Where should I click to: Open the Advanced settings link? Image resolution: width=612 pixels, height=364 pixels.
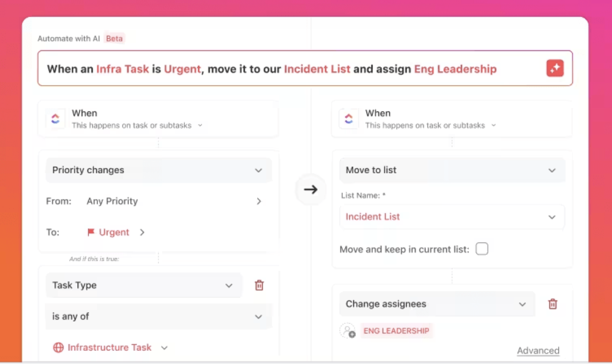tap(538, 350)
